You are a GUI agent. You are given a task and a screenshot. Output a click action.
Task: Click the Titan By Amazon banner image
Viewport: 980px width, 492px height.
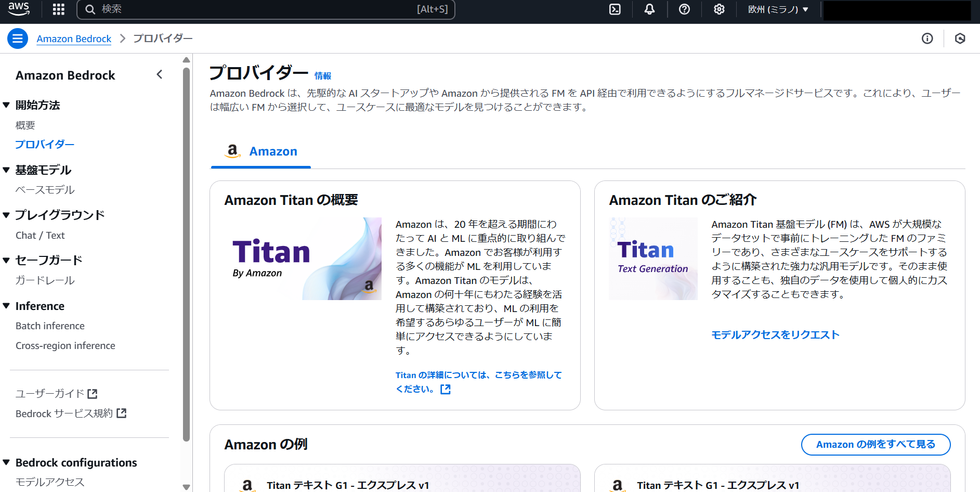pyautogui.click(x=303, y=258)
